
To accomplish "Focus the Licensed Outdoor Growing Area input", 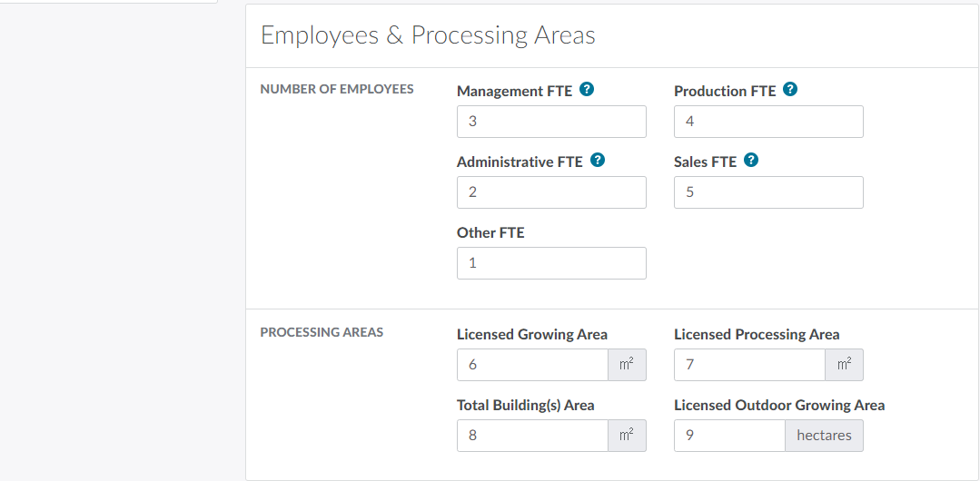I will coord(729,436).
